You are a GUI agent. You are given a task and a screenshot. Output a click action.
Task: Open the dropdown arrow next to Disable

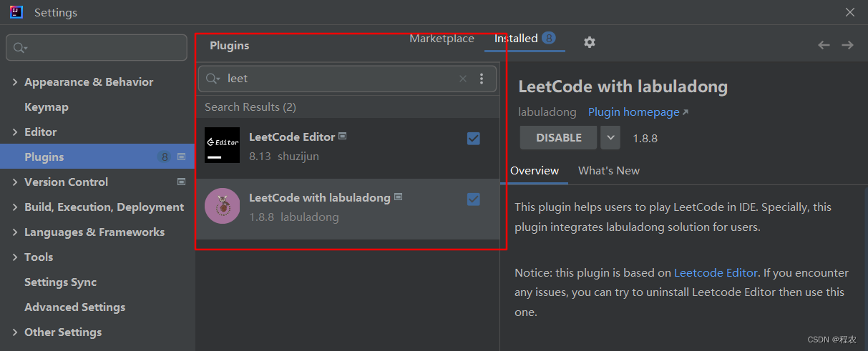[x=610, y=137]
